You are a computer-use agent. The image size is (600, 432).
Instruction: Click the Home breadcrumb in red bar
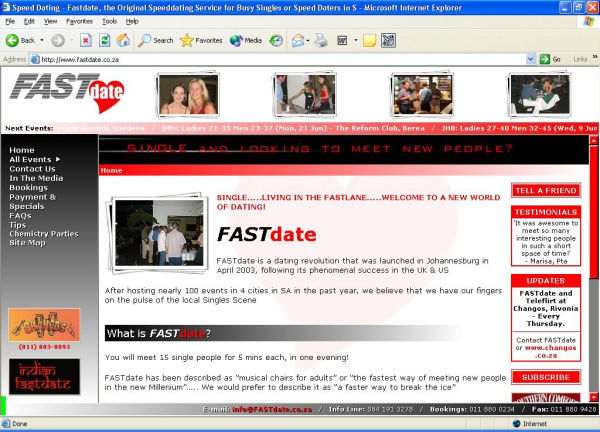111,170
